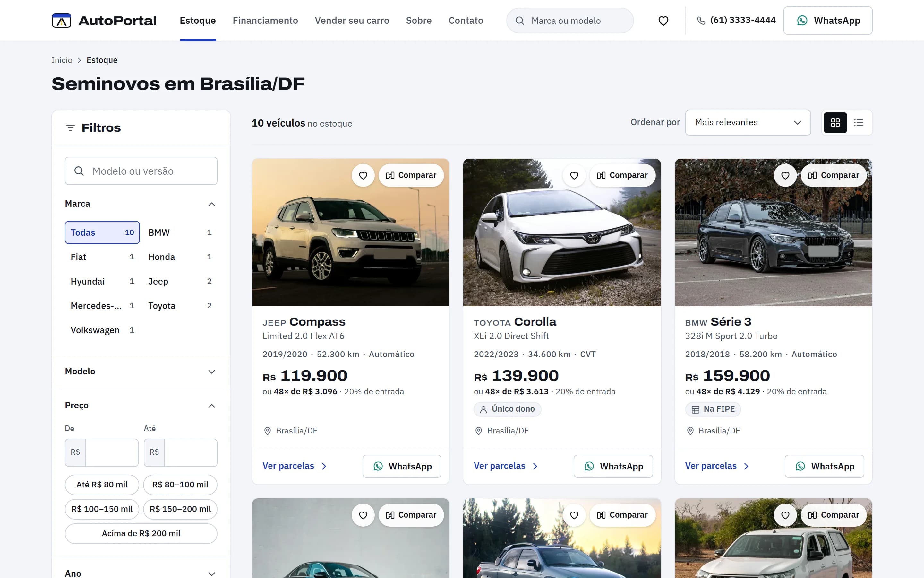Open favorites heart icon in header
Screen dimensions: 924x578
click(663, 21)
